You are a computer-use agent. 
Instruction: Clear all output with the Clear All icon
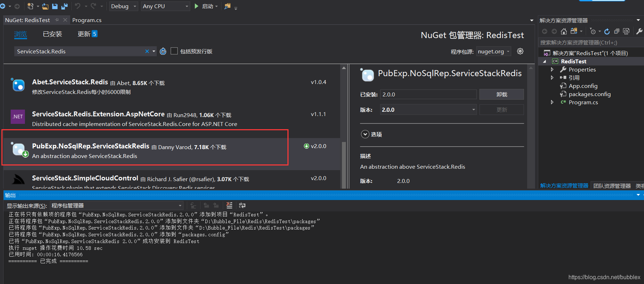(229, 205)
